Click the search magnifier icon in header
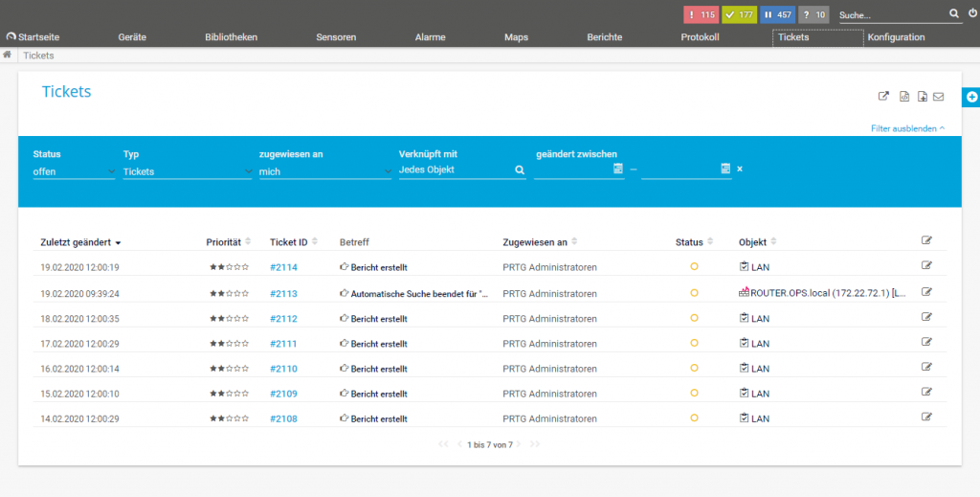 click(953, 14)
